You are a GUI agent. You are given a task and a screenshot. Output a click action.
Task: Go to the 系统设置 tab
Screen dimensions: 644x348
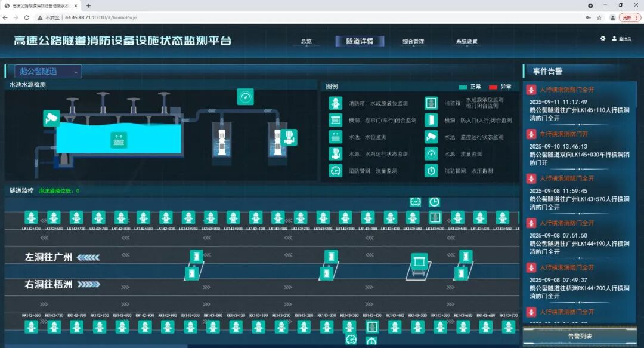pyautogui.click(x=466, y=42)
